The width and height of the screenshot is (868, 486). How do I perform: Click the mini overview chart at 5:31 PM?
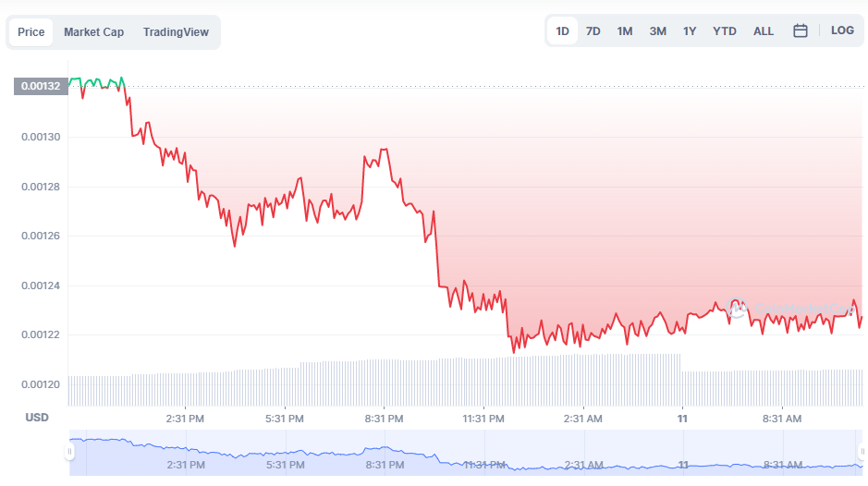pyautogui.click(x=286, y=453)
